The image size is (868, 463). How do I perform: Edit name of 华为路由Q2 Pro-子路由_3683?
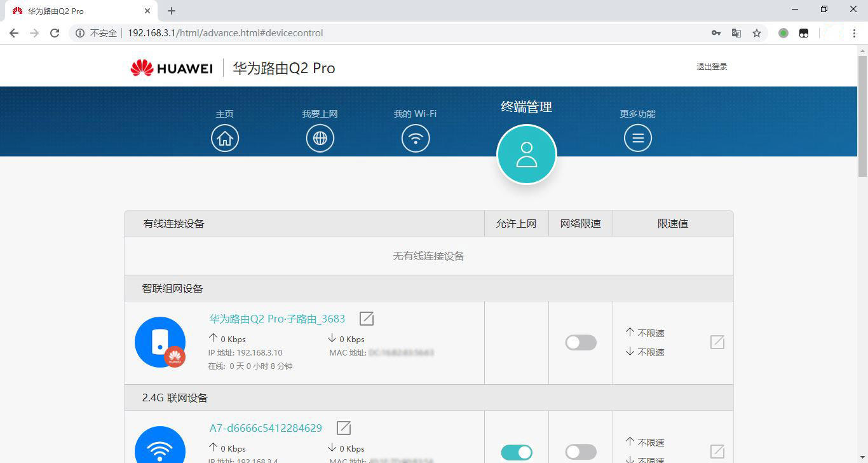367,319
